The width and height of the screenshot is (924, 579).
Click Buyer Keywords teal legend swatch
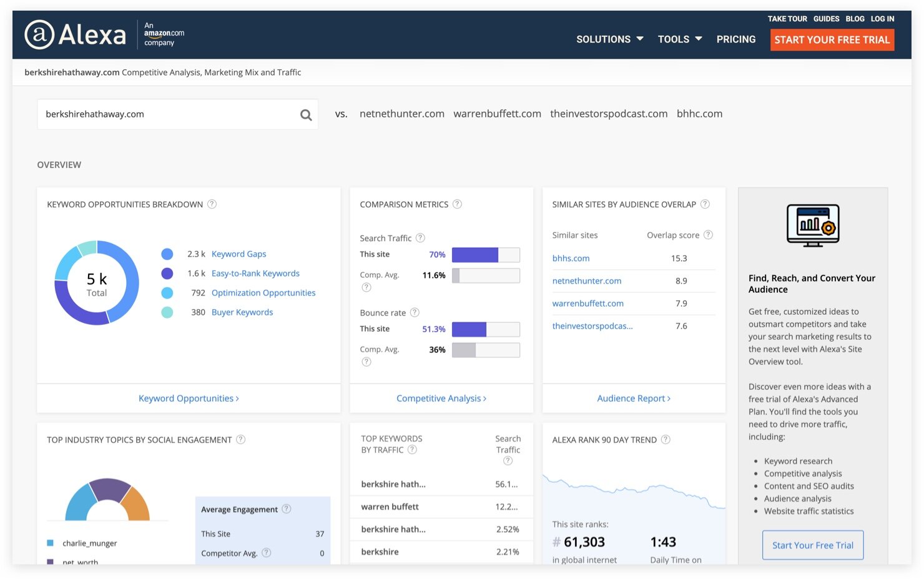click(x=167, y=312)
